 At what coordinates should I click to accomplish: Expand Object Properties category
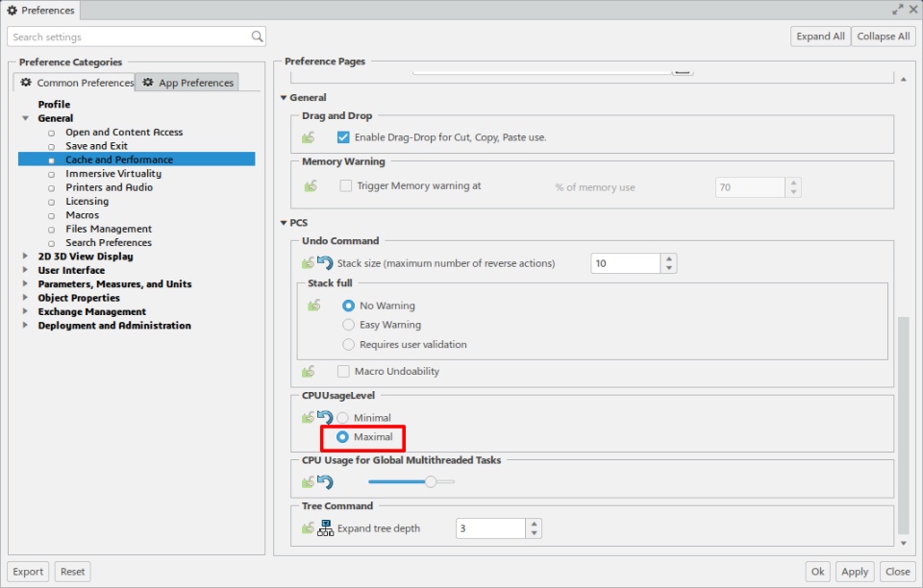click(x=25, y=298)
